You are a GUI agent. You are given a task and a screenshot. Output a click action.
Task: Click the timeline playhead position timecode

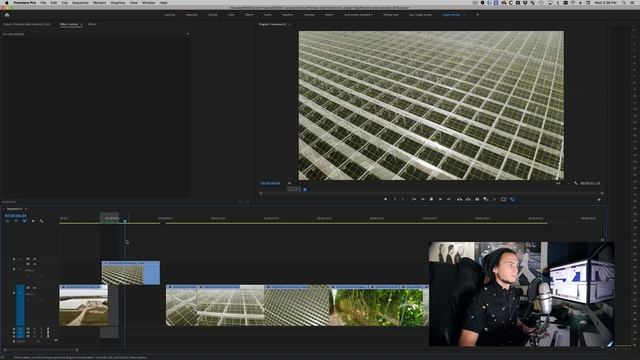pos(16,216)
